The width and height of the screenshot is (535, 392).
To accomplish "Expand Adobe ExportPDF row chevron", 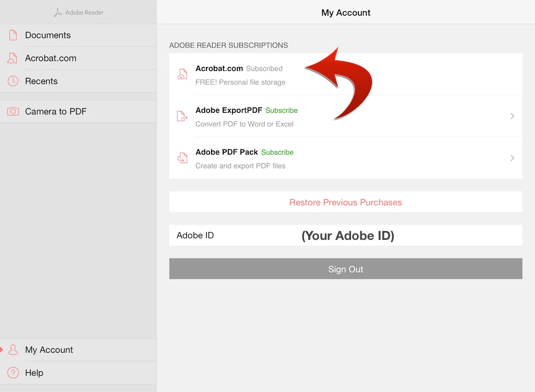I will tap(512, 116).
